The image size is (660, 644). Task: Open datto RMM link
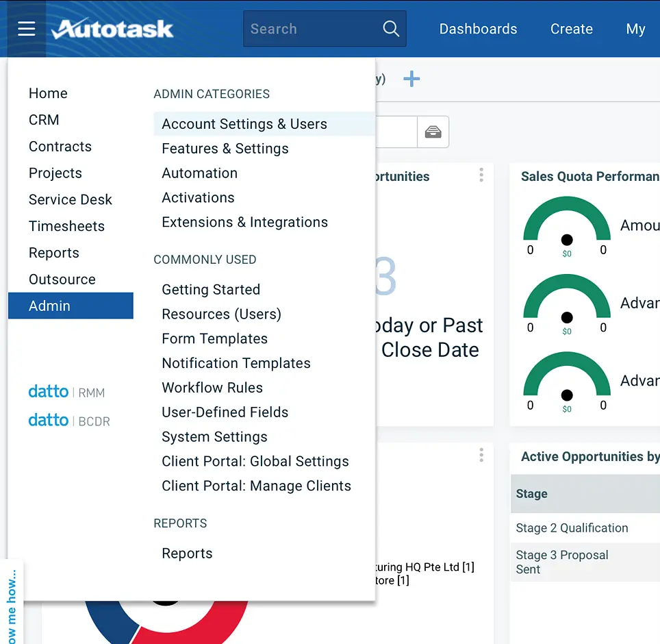point(67,392)
